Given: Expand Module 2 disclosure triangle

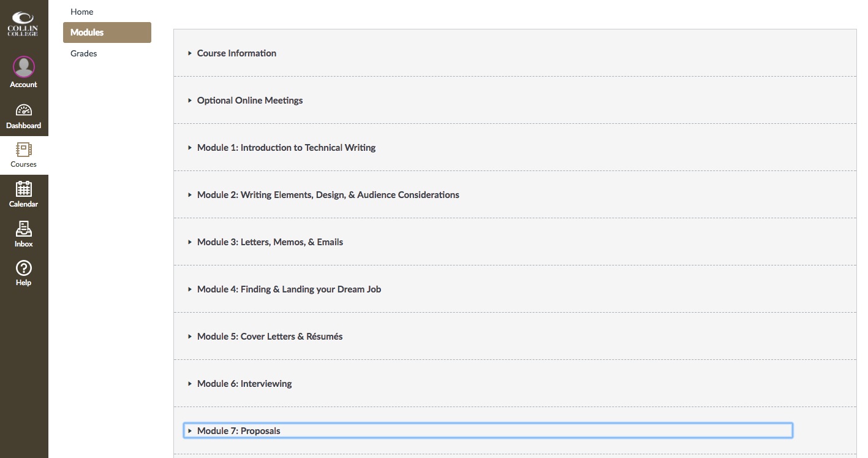Looking at the screenshot, I should 190,195.
